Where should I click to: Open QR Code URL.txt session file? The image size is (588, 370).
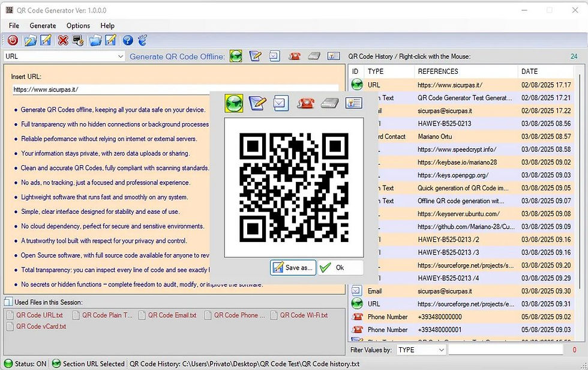[35, 315]
